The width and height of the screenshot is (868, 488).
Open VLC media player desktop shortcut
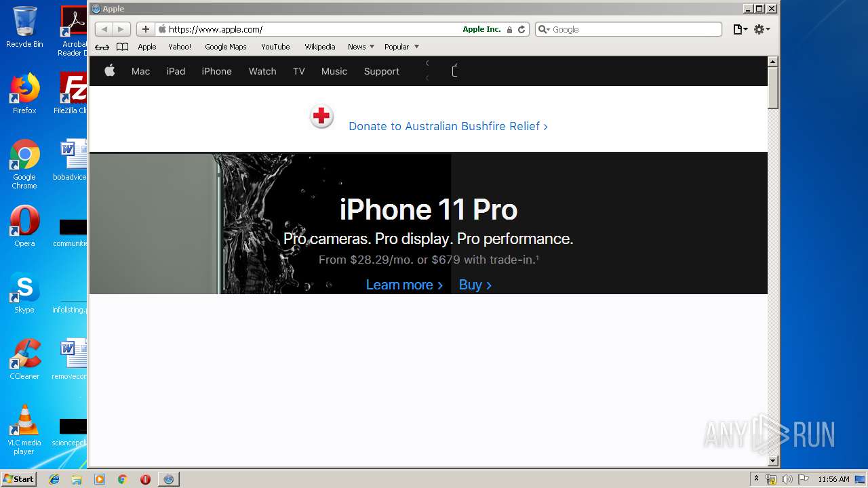24,430
